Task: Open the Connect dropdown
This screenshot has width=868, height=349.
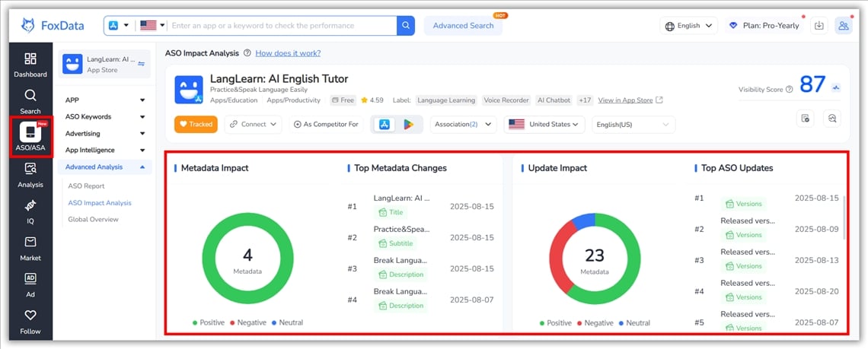Action: (253, 125)
